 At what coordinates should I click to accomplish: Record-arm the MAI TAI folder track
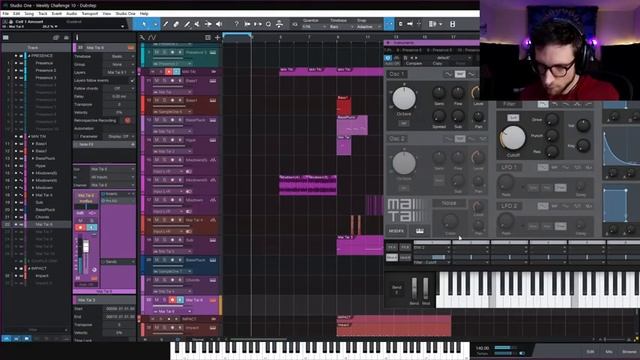[x=169, y=72]
